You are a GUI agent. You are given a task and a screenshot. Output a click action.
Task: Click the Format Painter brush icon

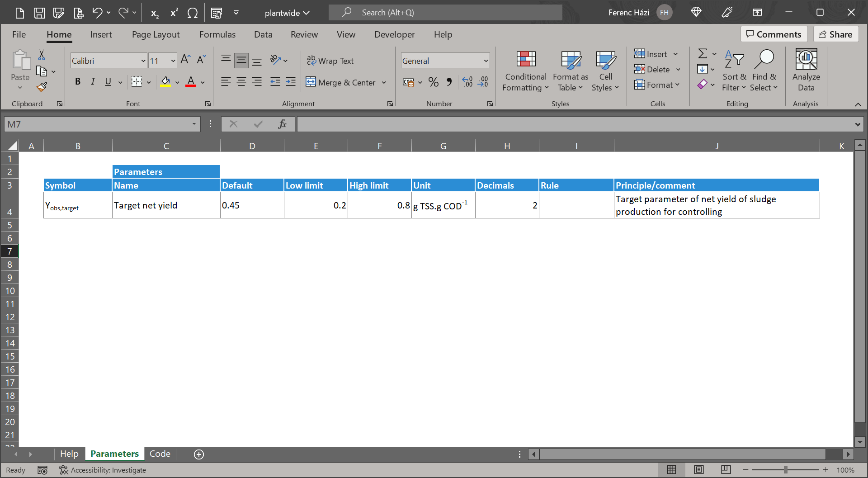42,87
